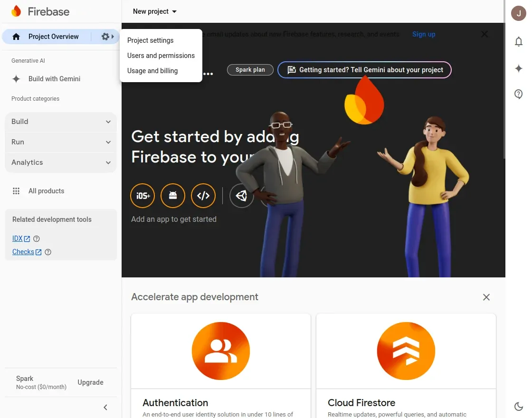Open the project actions three-dot menu
The height and width of the screenshot is (418, 532).
click(209, 74)
